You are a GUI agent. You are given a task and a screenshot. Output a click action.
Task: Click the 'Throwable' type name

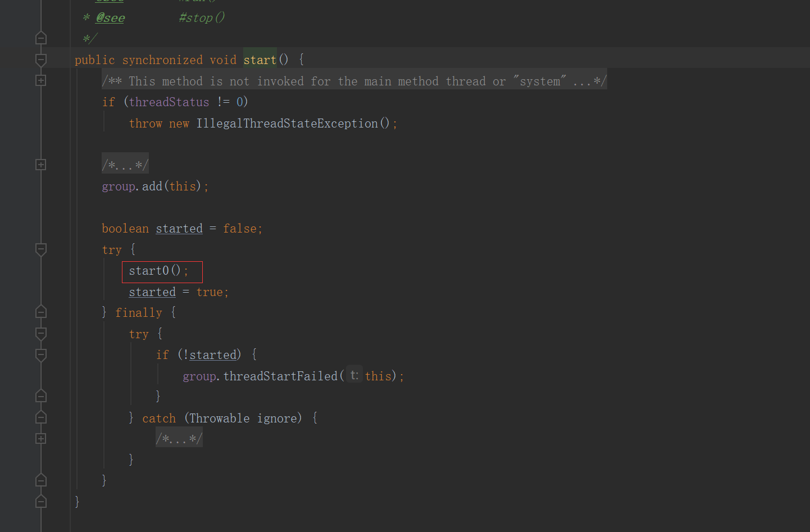(220, 418)
